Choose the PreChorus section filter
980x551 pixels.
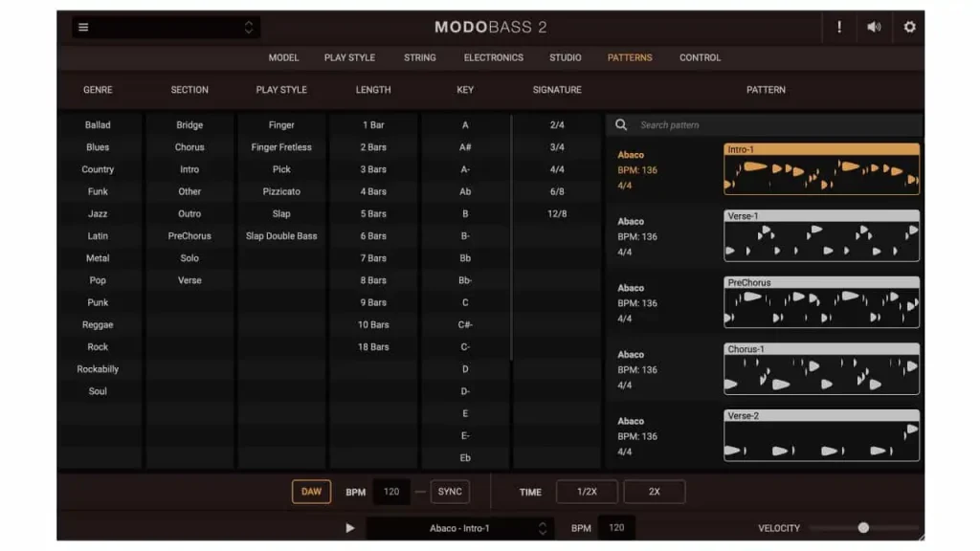point(189,236)
